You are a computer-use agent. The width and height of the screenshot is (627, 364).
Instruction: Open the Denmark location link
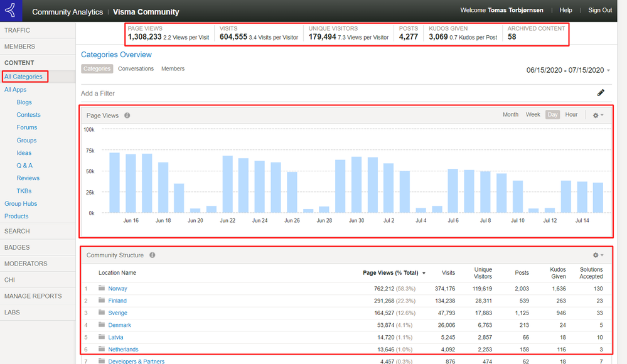click(119, 325)
